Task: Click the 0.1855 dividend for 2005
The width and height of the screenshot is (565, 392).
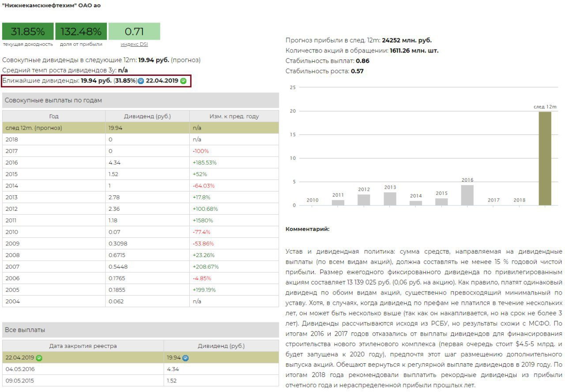Action: tap(117, 290)
